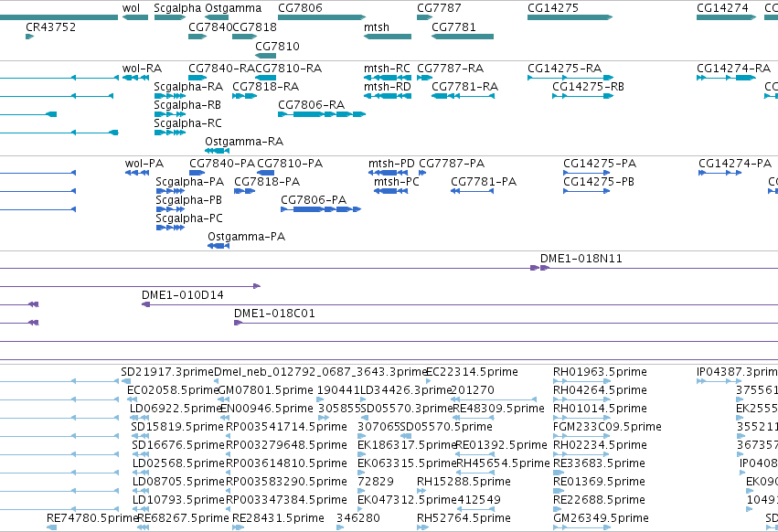Select the CG7806 gene bar

click(322, 17)
